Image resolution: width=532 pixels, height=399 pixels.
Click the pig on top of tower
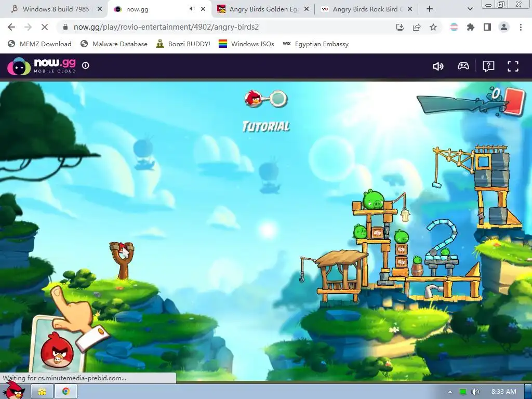[x=373, y=199]
